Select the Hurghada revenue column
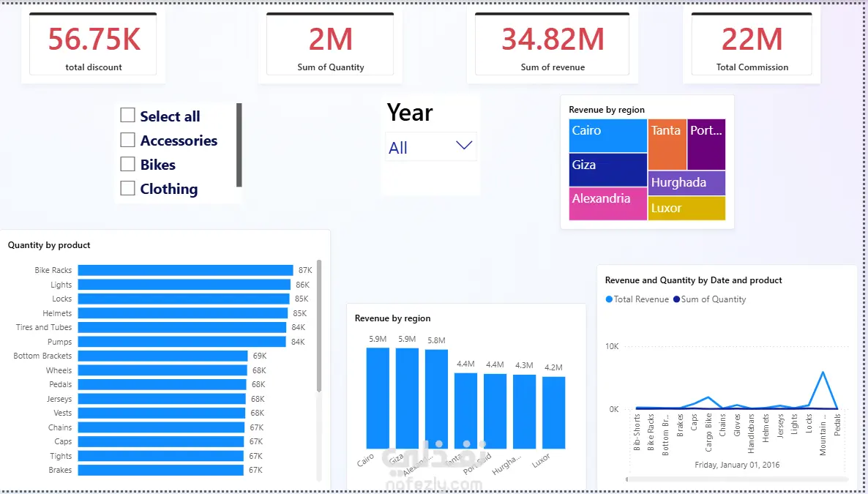 (x=524, y=411)
